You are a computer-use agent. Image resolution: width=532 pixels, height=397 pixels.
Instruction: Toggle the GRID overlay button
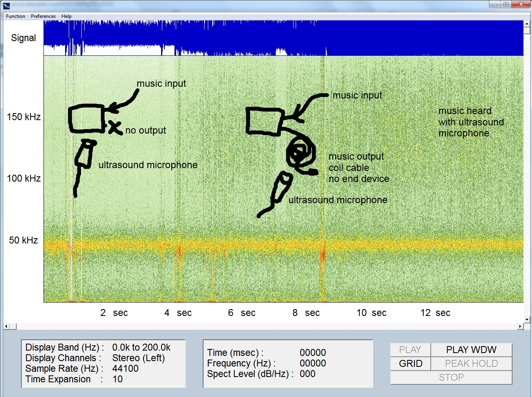point(410,364)
